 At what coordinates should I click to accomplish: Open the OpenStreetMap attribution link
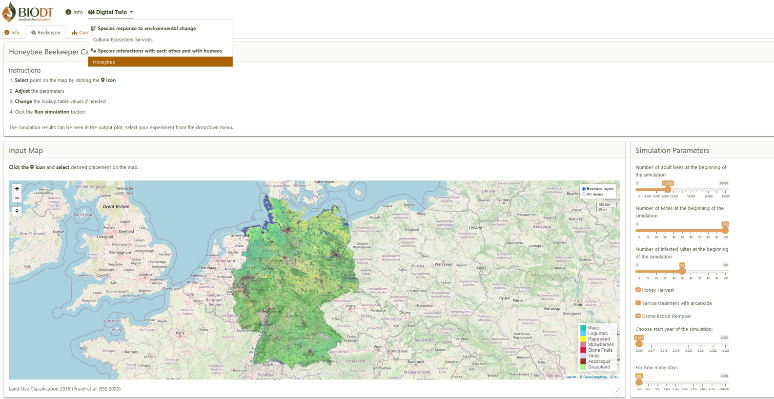pos(595,377)
